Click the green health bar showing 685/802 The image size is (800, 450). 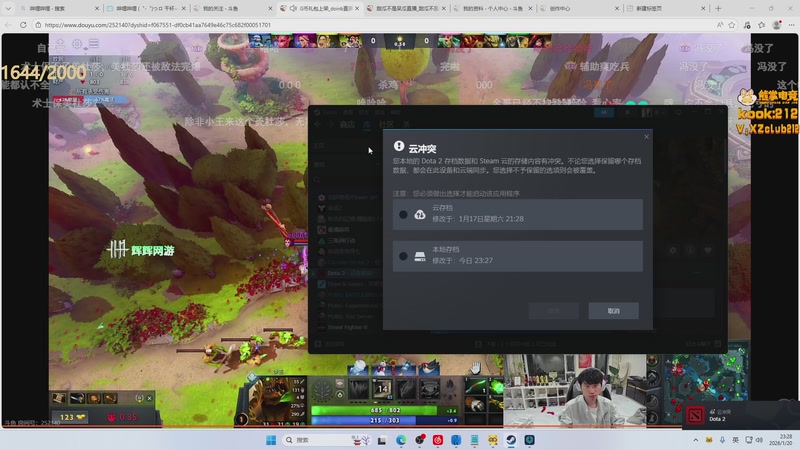coord(385,410)
